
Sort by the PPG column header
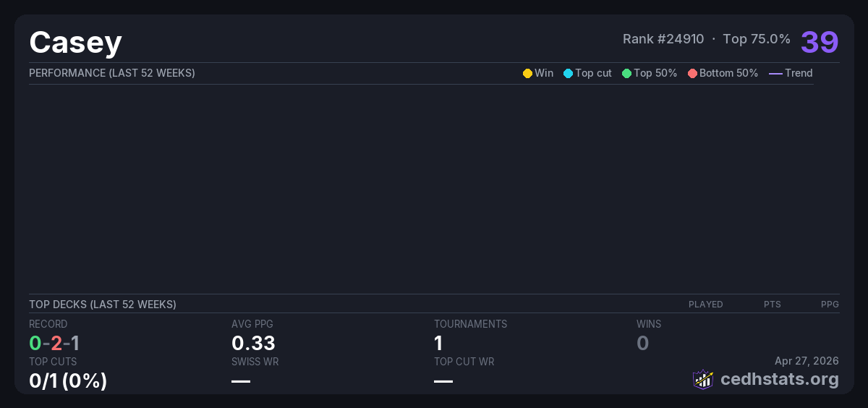click(830, 305)
